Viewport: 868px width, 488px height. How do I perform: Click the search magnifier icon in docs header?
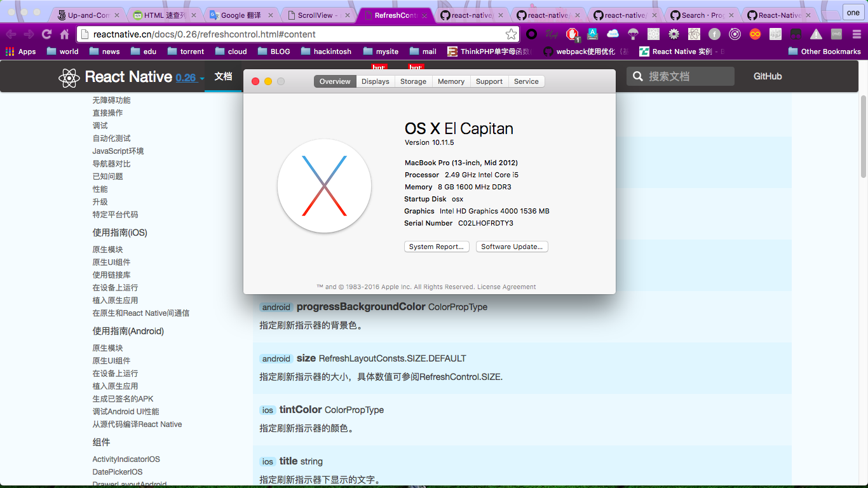click(x=637, y=76)
